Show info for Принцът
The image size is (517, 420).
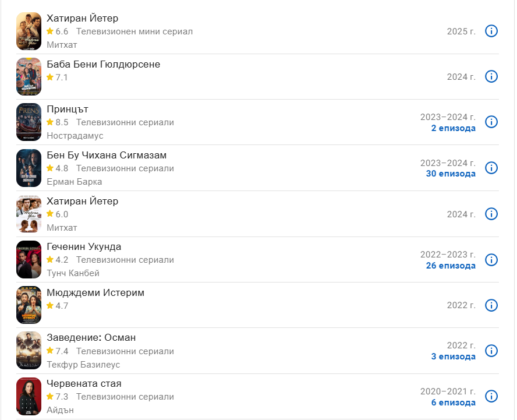tap(491, 122)
